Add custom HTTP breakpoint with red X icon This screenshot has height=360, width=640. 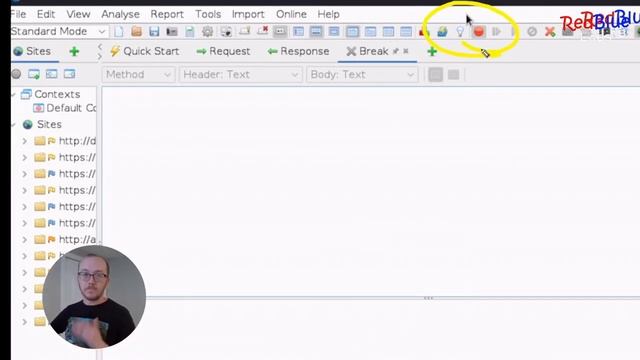click(x=550, y=31)
